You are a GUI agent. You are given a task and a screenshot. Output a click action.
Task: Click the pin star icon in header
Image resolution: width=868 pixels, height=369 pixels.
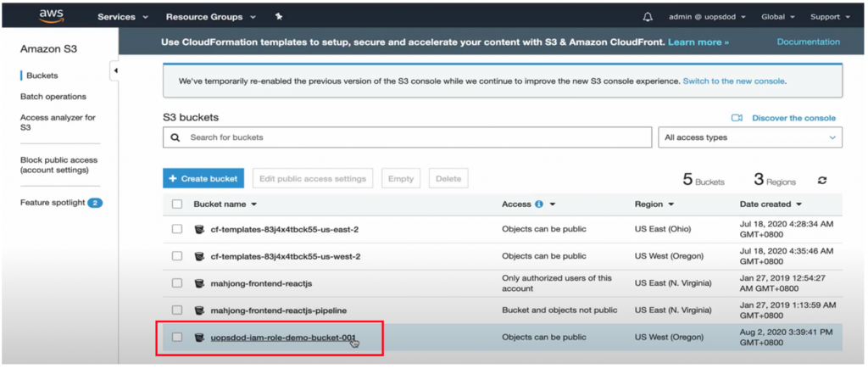point(279,17)
